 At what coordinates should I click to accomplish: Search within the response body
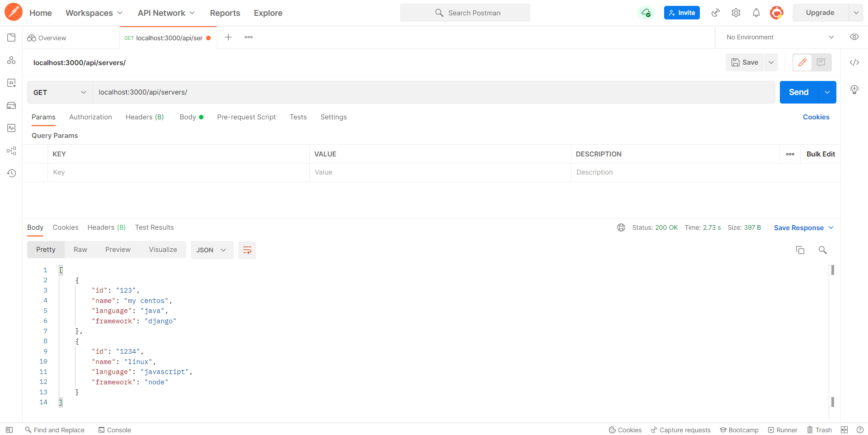click(823, 250)
